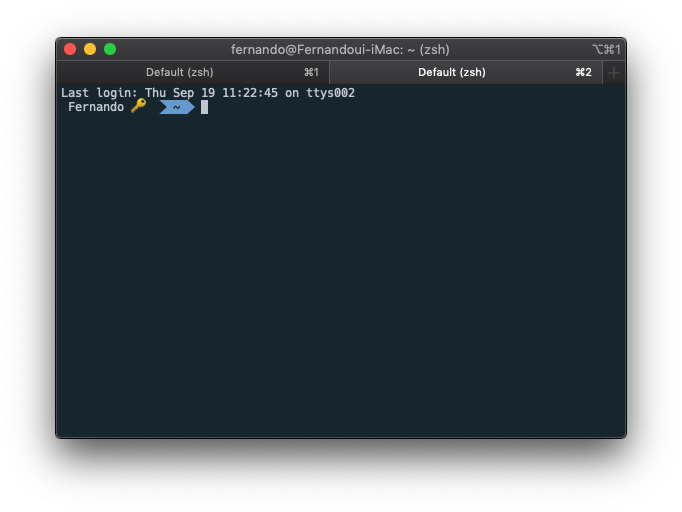Click the block cursor at the prompt

point(204,107)
